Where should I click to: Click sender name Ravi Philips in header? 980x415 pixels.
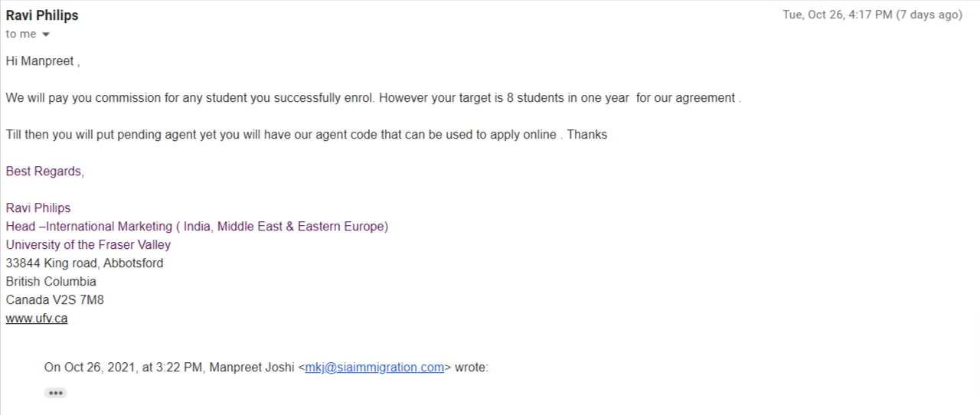coord(42,15)
